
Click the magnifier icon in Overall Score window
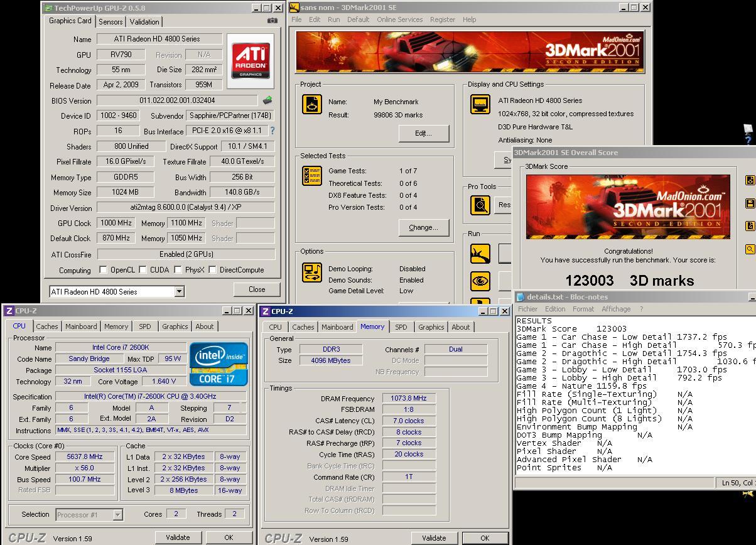pos(750,249)
